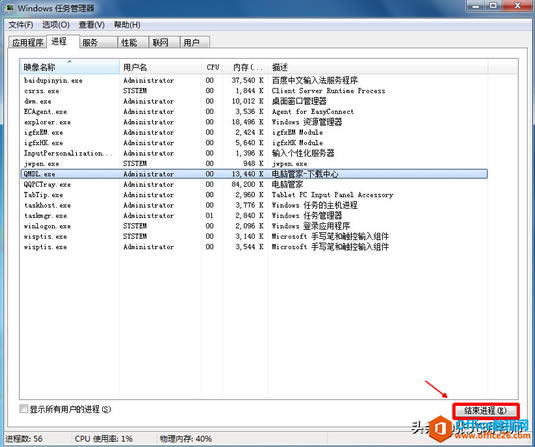This screenshot has width=535, height=447.
Task: Maximize the Task Manager window
Action: (493, 6)
